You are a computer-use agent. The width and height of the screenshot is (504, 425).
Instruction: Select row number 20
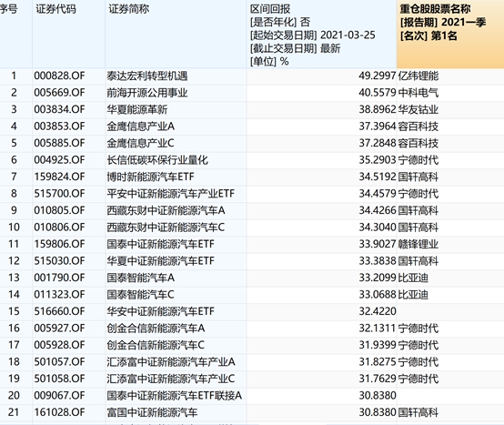click(14, 395)
